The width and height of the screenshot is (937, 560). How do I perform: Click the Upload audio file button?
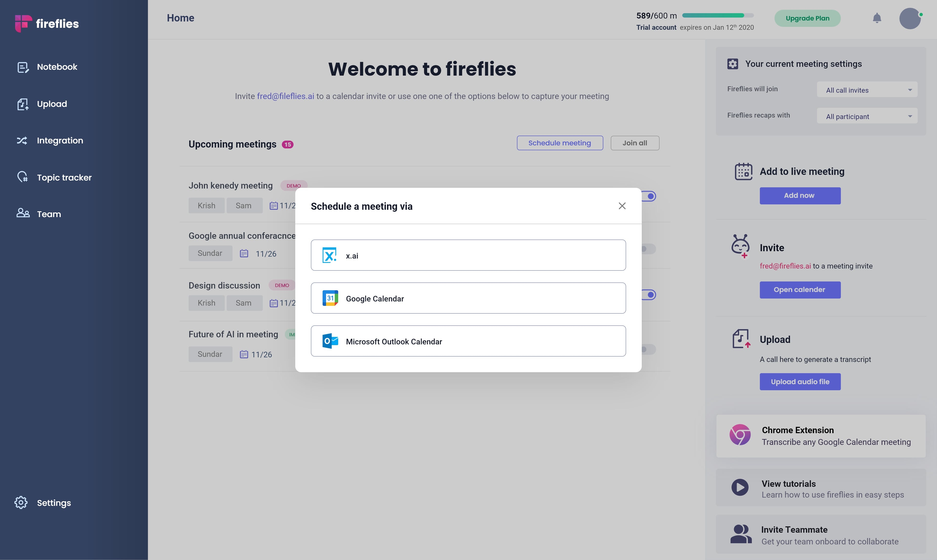(x=800, y=381)
